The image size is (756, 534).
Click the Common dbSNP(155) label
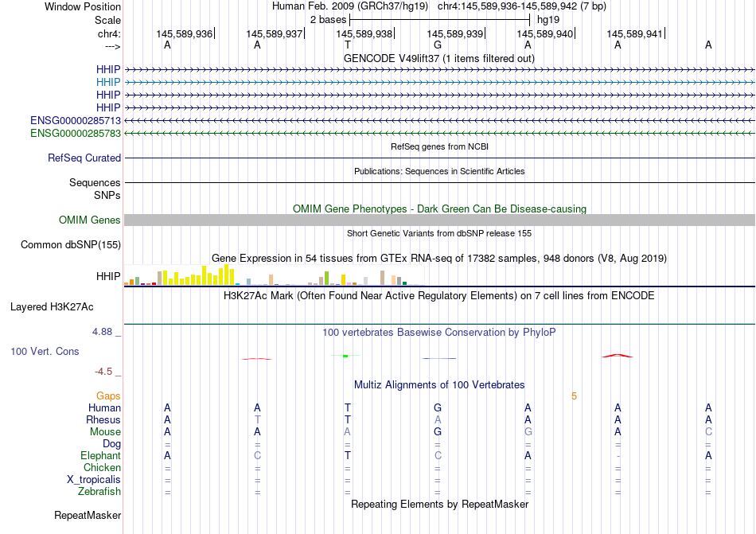coord(71,245)
